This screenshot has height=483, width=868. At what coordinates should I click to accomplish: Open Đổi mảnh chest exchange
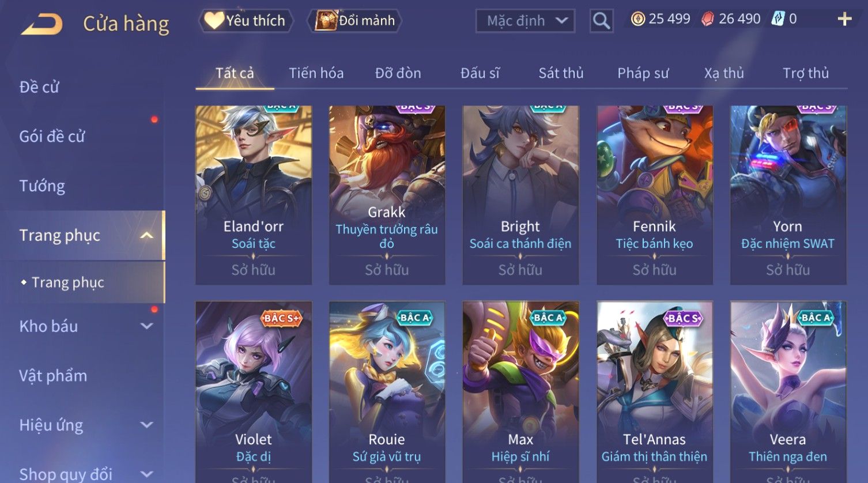pyautogui.click(x=356, y=21)
